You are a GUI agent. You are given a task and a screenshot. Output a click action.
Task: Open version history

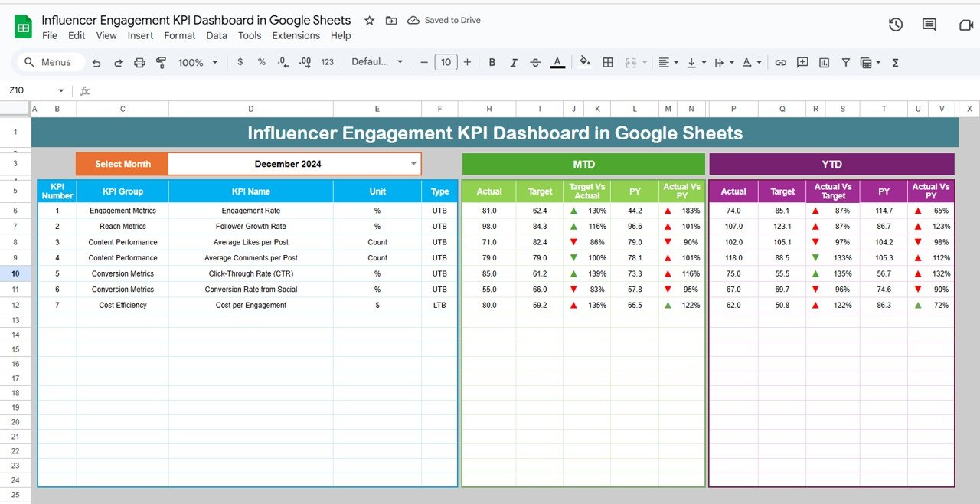(x=895, y=24)
